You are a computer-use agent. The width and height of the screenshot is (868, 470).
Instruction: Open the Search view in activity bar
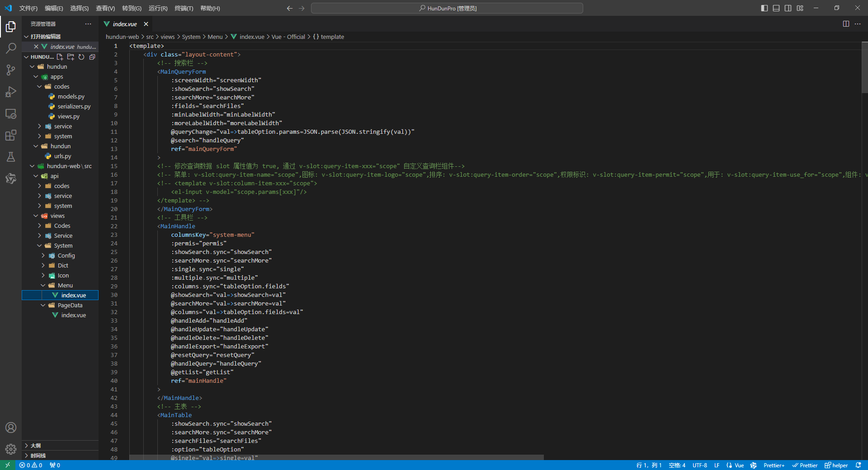(x=11, y=48)
